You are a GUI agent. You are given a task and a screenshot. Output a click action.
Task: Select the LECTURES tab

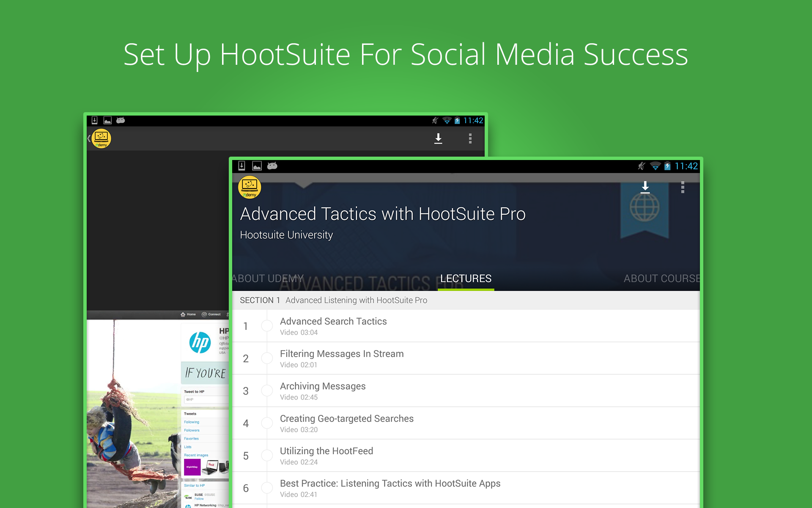[x=466, y=279]
